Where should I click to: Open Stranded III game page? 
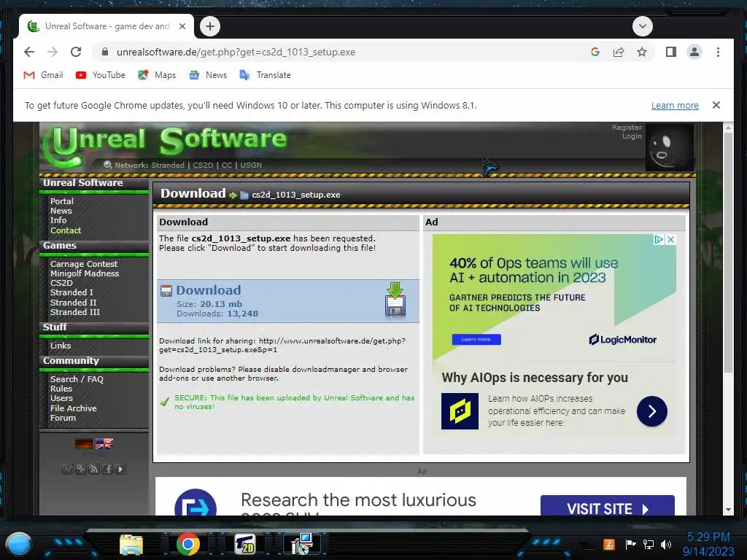click(75, 312)
